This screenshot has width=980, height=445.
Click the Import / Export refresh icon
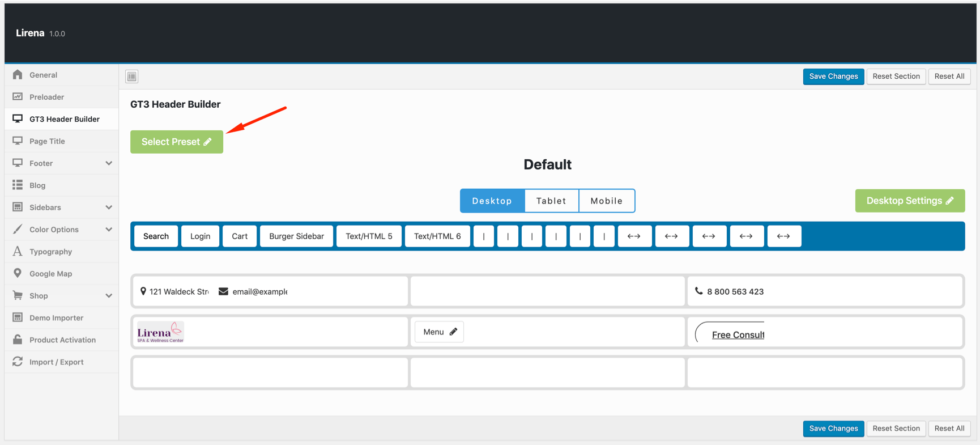(x=18, y=362)
